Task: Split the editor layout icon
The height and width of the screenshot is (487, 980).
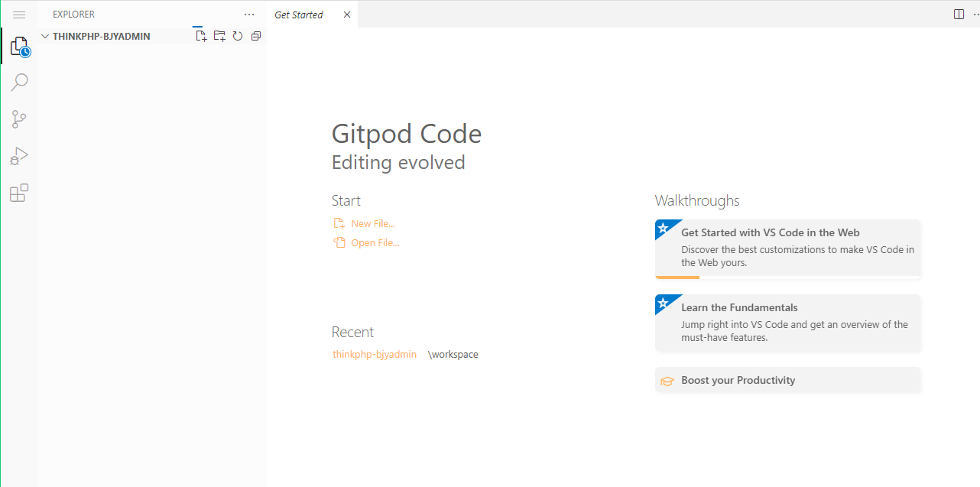Action: 959,15
